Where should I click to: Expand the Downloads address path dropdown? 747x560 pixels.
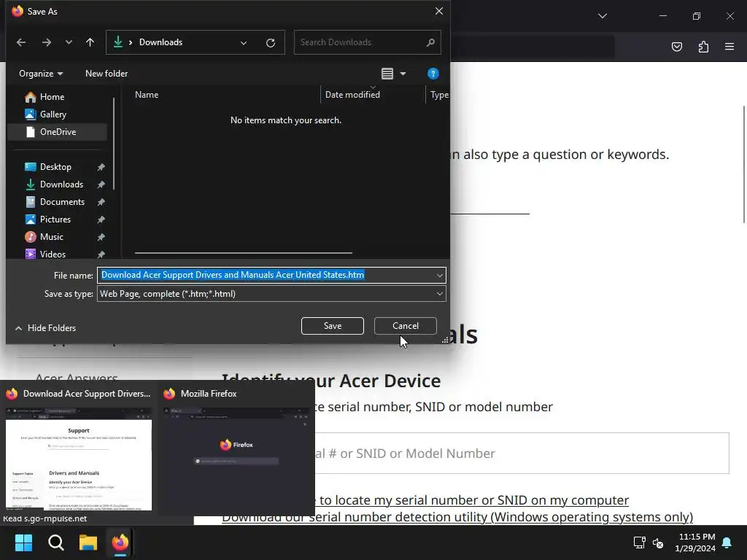click(244, 43)
